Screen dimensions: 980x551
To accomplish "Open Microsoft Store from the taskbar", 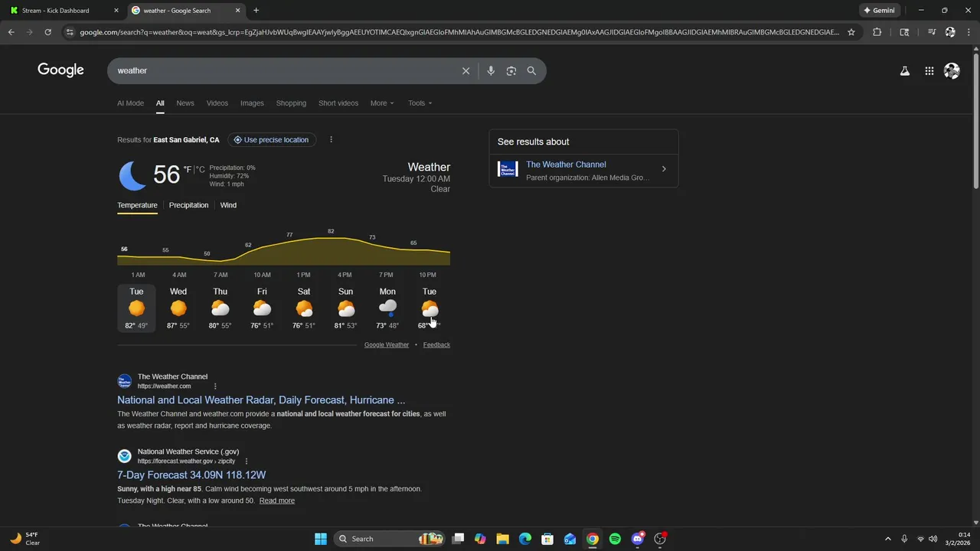I will pyautogui.click(x=547, y=539).
